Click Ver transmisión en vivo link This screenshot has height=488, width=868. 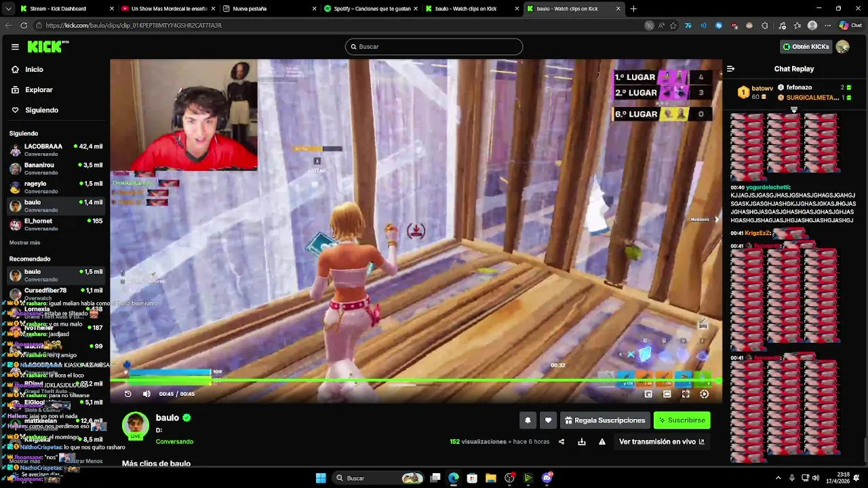point(661,442)
